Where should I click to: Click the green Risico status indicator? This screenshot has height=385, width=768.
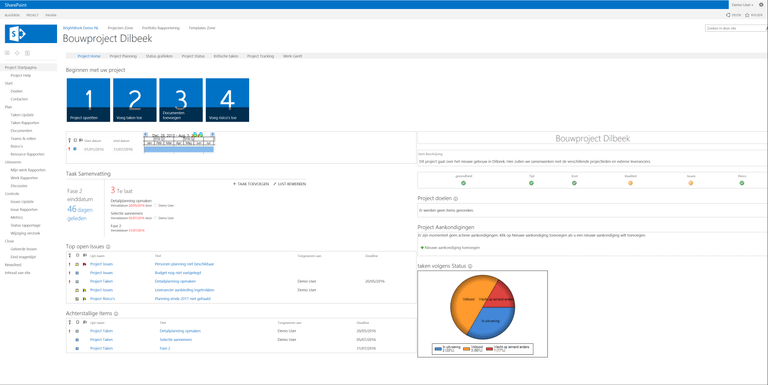click(x=742, y=183)
